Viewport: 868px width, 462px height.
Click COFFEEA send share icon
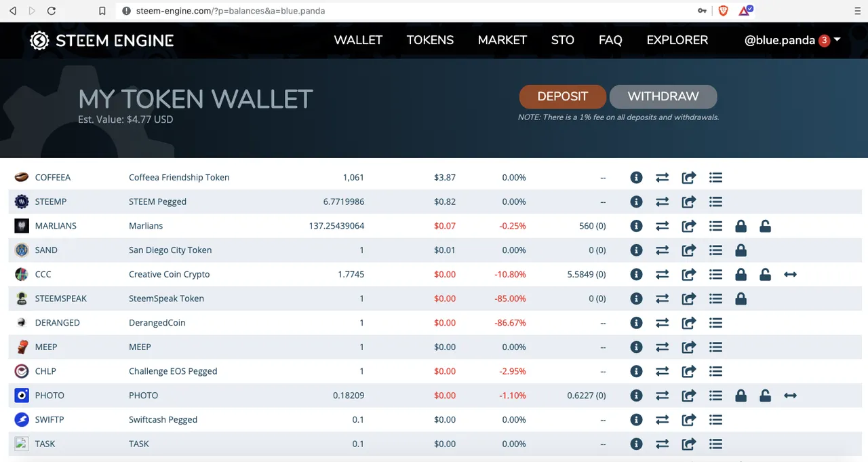(688, 178)
